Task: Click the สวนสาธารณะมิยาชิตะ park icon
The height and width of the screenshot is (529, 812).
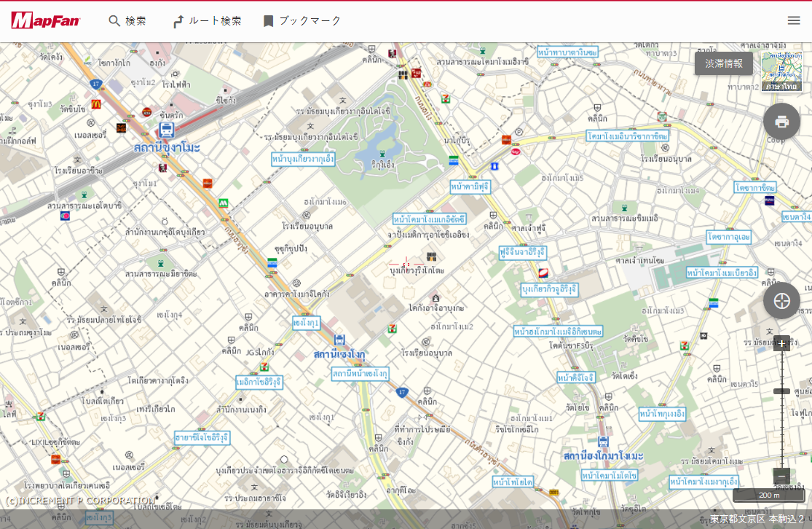Action: pyautogui.click(x=160, y=263)
